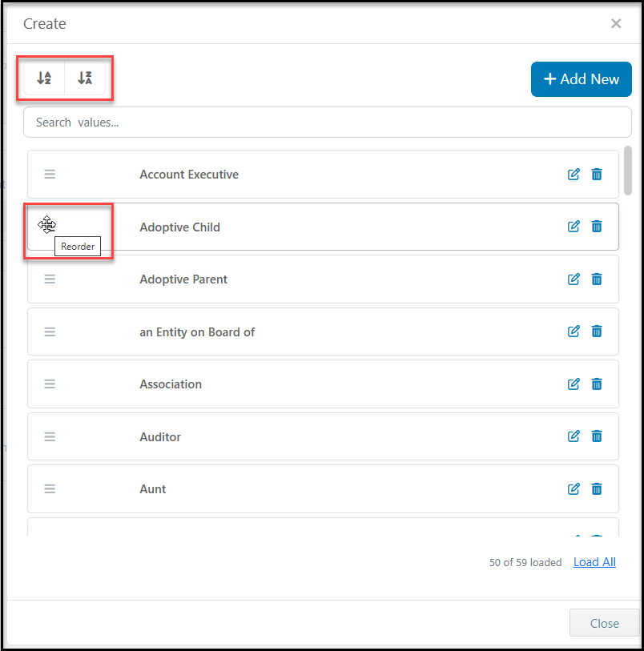Grab the reorder handle for Account Executive
This screenshot has width=644, height=651.
click(x=50, y=175)
